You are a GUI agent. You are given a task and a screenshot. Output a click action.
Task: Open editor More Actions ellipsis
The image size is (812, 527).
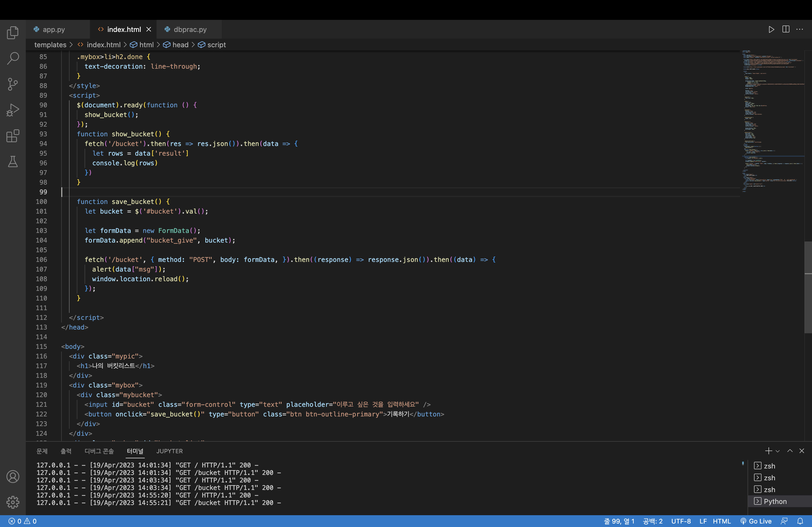800,29
